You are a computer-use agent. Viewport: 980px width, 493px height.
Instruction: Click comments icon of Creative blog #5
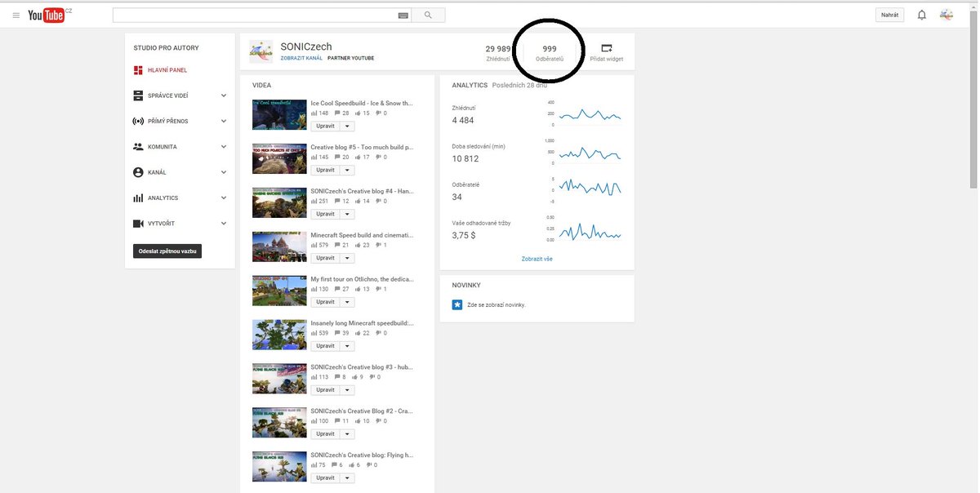pyautogui.click(x=336, y=157)
